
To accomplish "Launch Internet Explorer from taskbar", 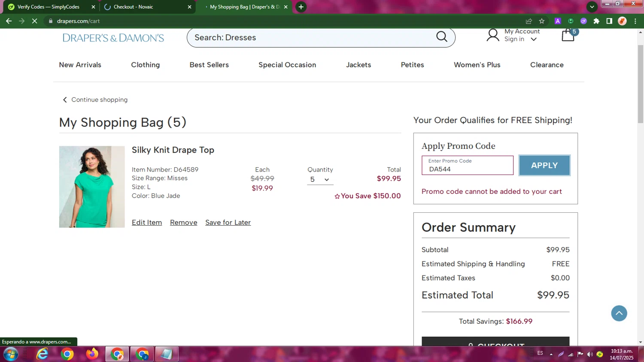I will (x=42, y=354).
